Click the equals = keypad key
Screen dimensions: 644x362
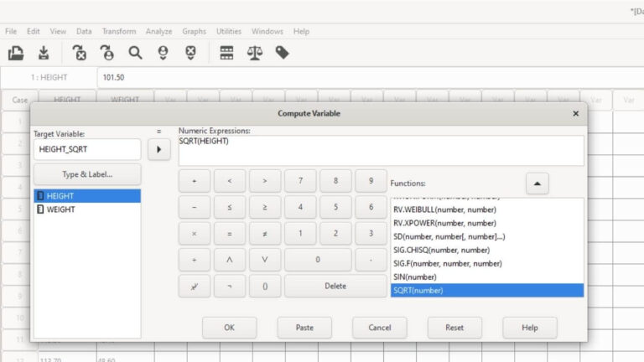230,234
